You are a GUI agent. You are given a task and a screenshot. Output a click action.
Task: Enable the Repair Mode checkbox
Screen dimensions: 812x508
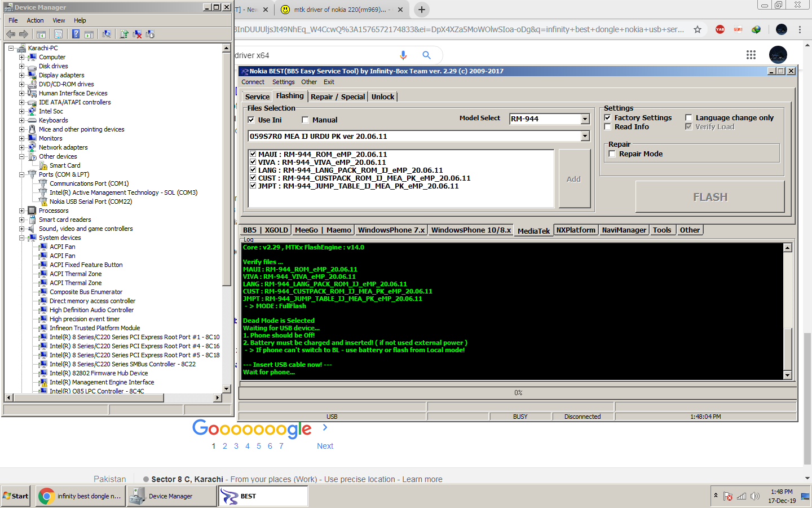click(x=612, y=154)
